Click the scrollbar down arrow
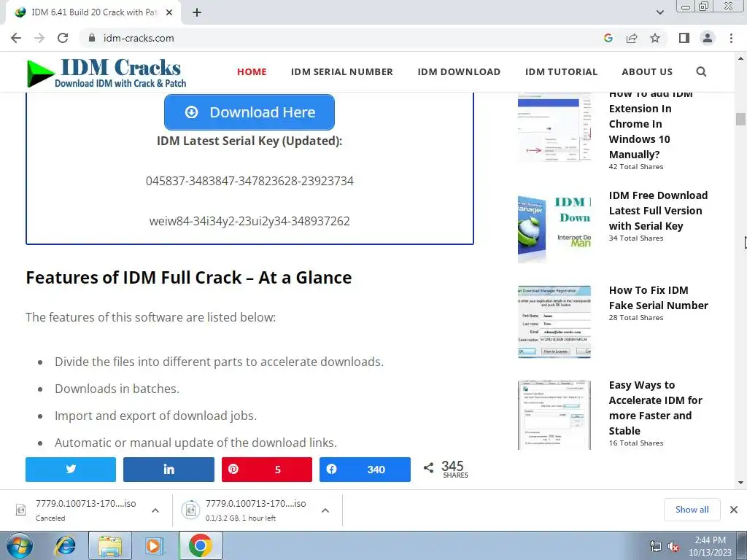Image resolution: width=747 pixels, height=560 pixels. click(740, 483)
